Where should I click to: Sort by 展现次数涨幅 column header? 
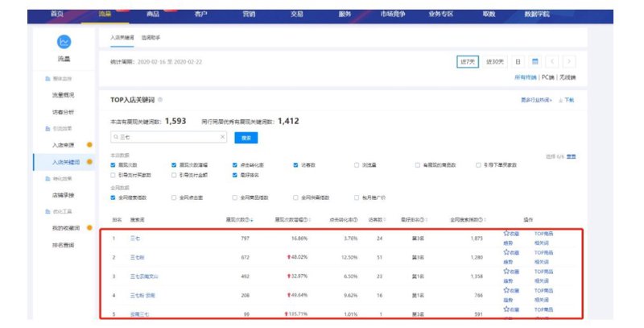pos(293,220)
